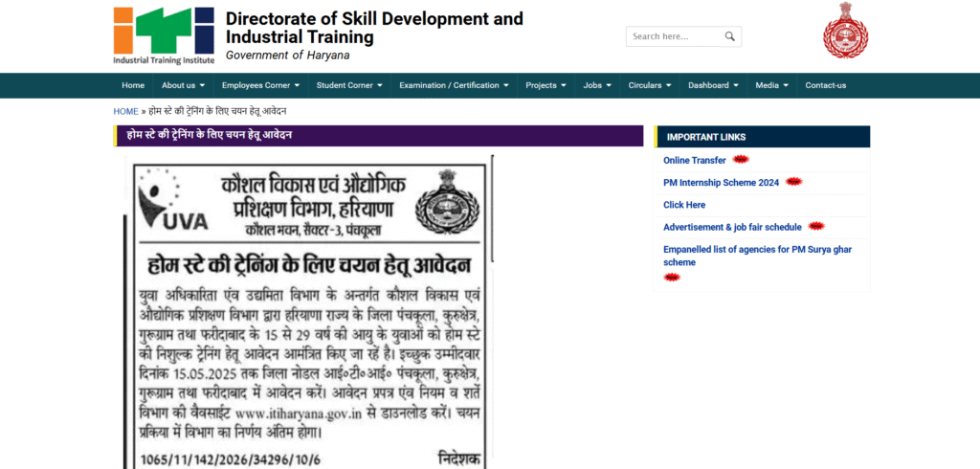The image size is (980, 469).
Task: Click the new badge under PM Surya ghar scheme
Action: [x=672, y=277]
